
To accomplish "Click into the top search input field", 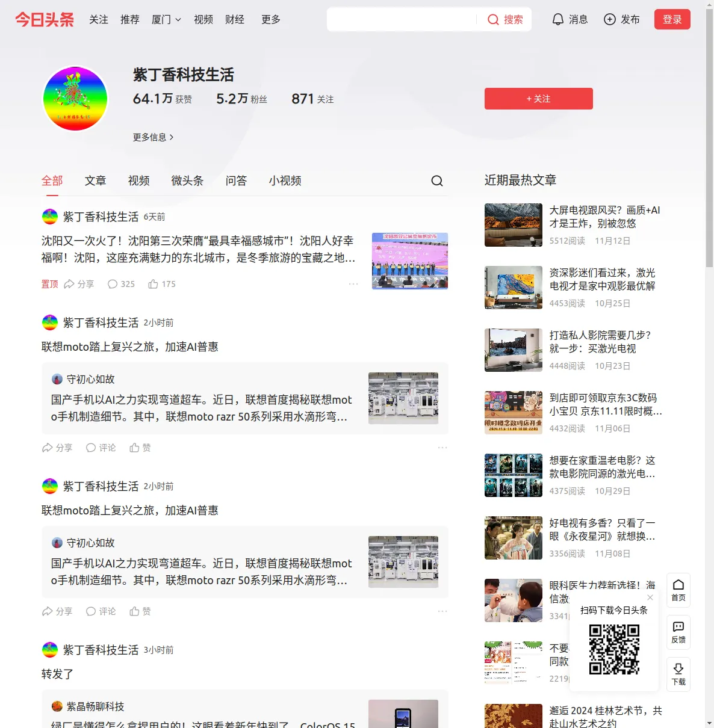I will coord(402,19).
